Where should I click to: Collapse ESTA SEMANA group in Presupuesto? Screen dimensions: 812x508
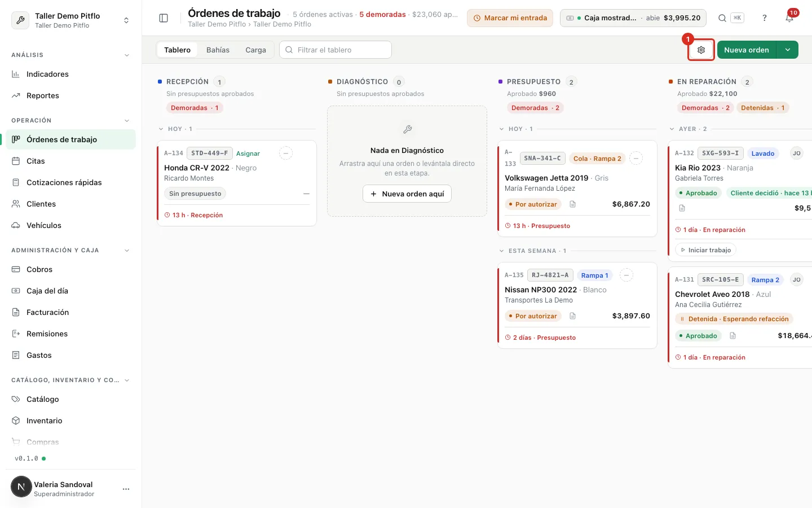[502, 251]
